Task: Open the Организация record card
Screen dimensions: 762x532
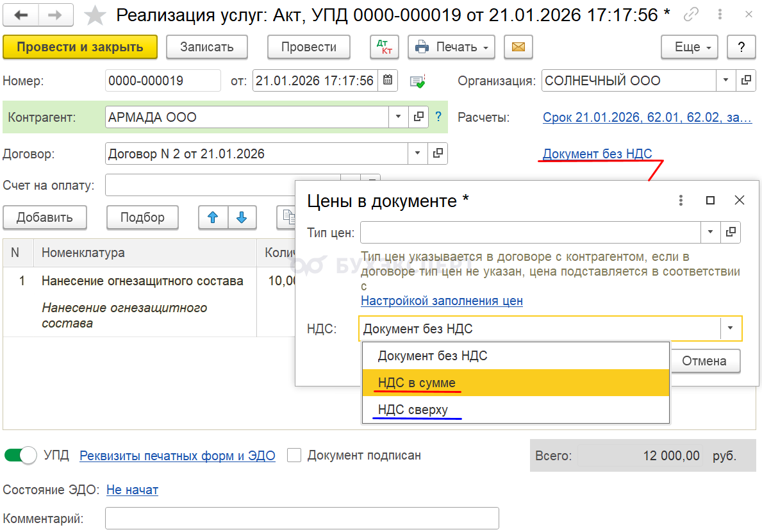Action: pos(746,80)
